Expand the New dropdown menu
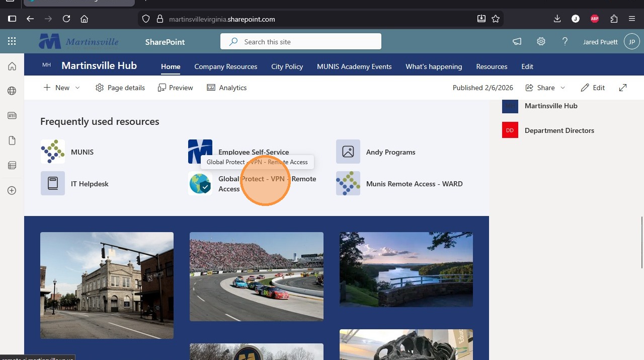 point(77,88)
